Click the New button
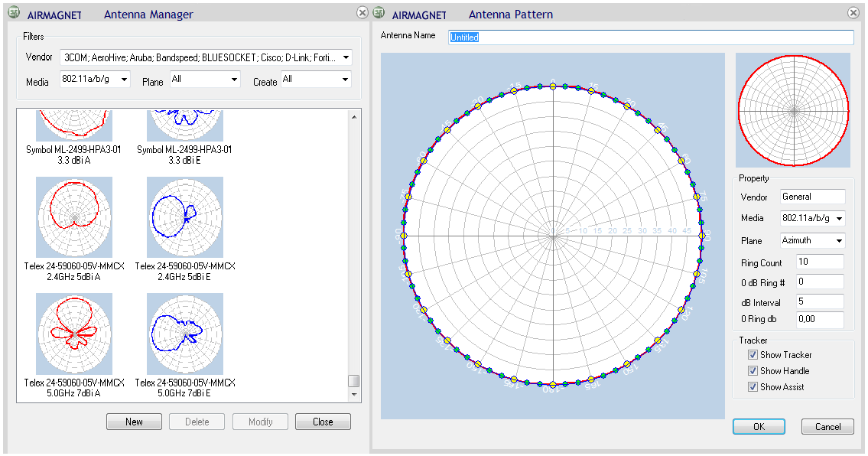 pos(134,422)
